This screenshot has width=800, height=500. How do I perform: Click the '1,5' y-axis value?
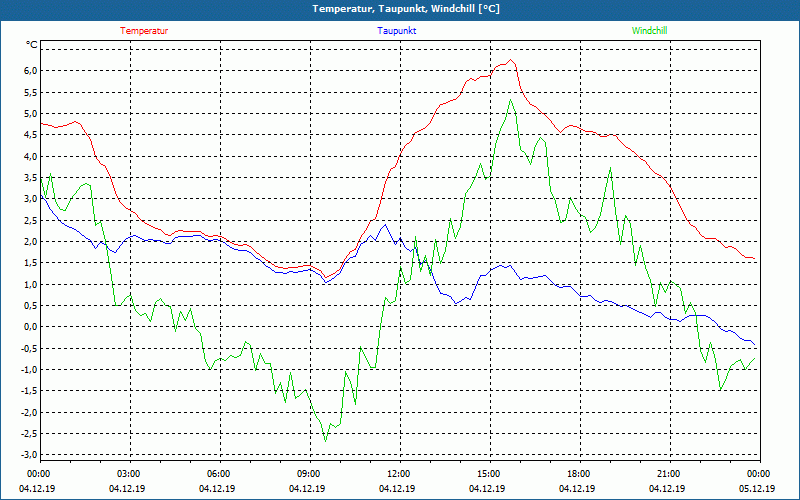31,263
